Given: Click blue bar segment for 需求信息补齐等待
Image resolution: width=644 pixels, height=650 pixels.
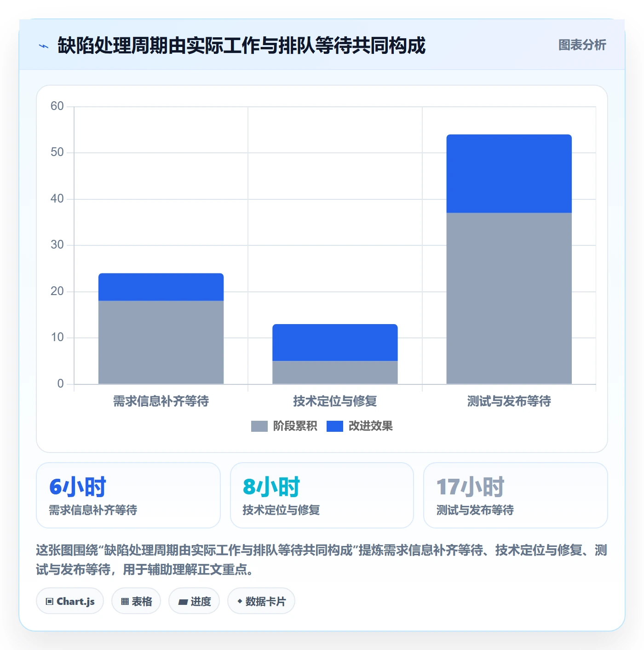Looking at the screenshot, I should click(161, 287).
